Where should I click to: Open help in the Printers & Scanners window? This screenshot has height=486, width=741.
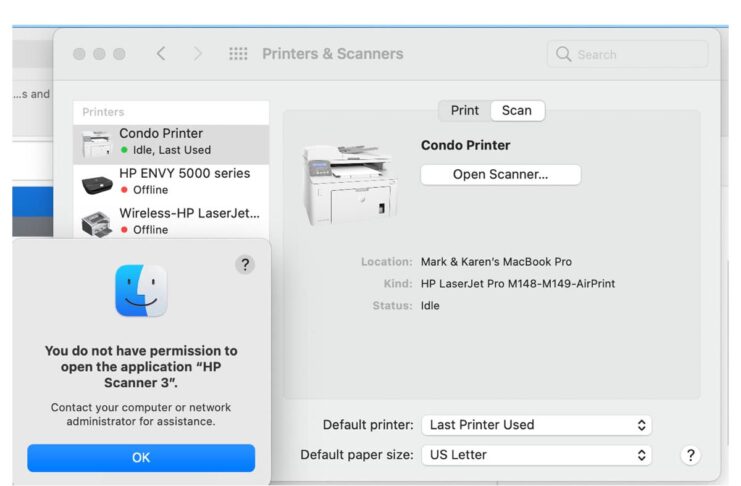pos(690,455)
